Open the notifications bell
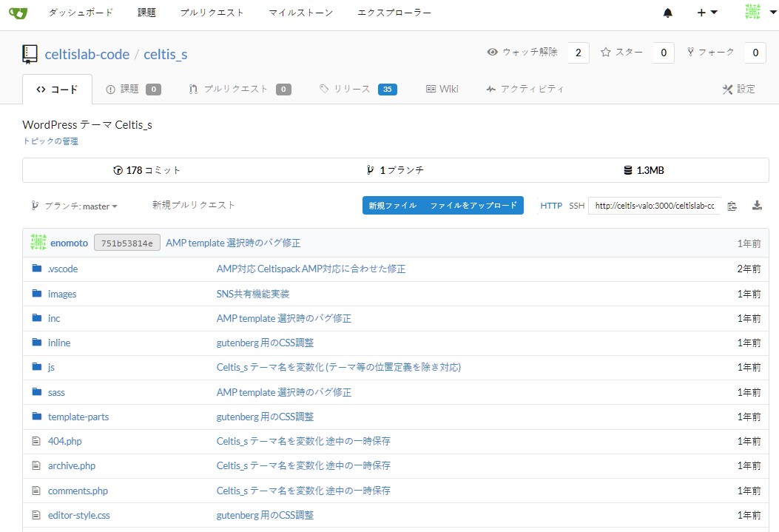This screenshot has width=779, height=532. coord(667,13)
